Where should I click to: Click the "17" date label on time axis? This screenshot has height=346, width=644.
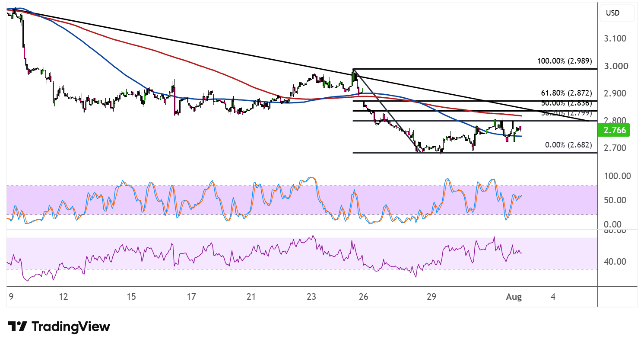[191, 297]
